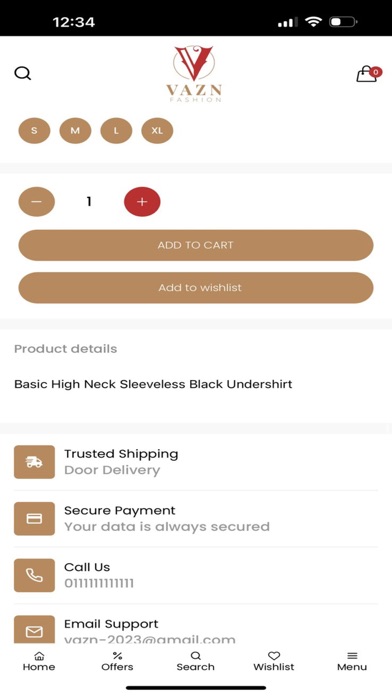Open Offers tab in bottom bar
Screen dimensions: 392x696
pos(117,661)
